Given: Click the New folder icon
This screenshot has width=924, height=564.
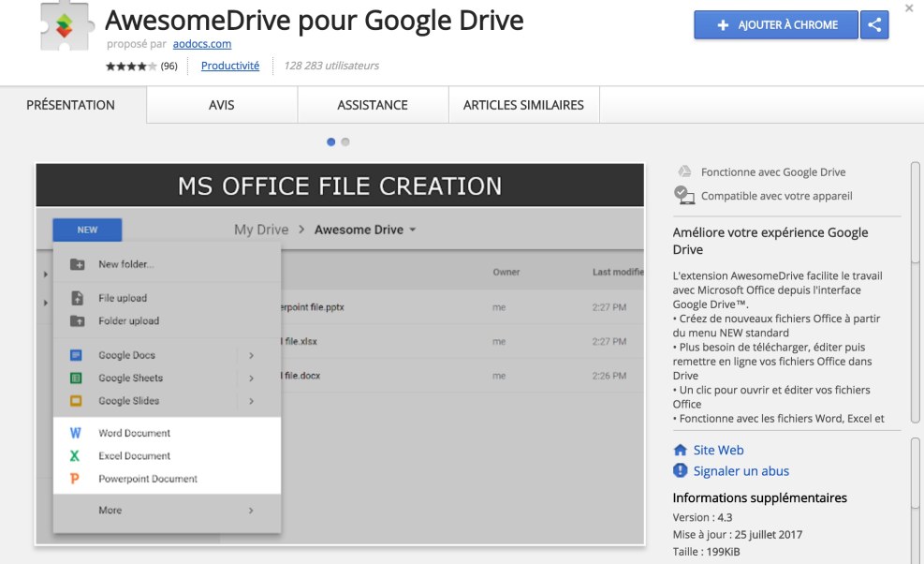Looking at the screenshot, I should (80, 263).
